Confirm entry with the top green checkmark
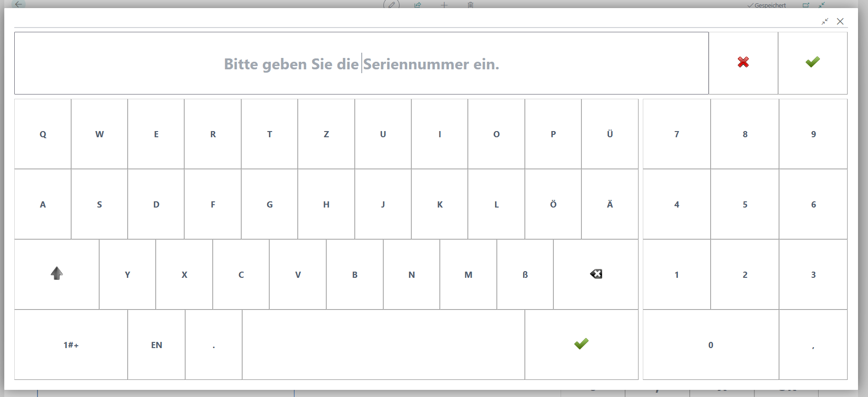 click(812, 63)
